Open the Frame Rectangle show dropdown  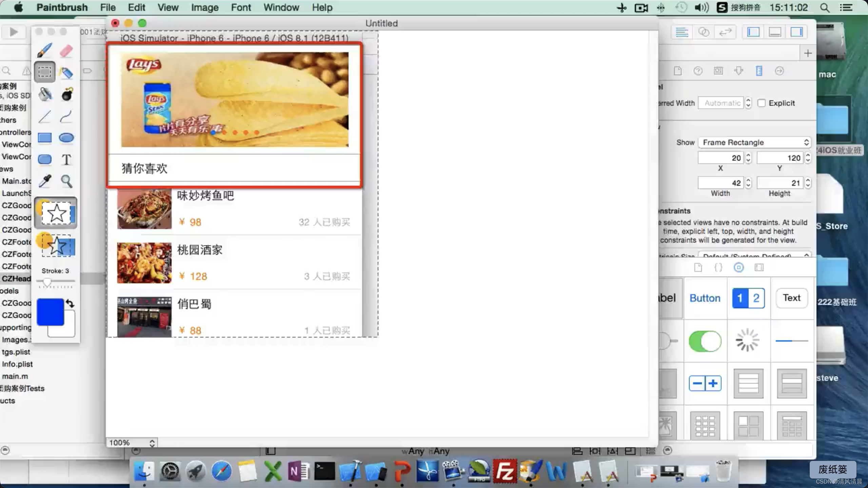click(x=754, y=142)
